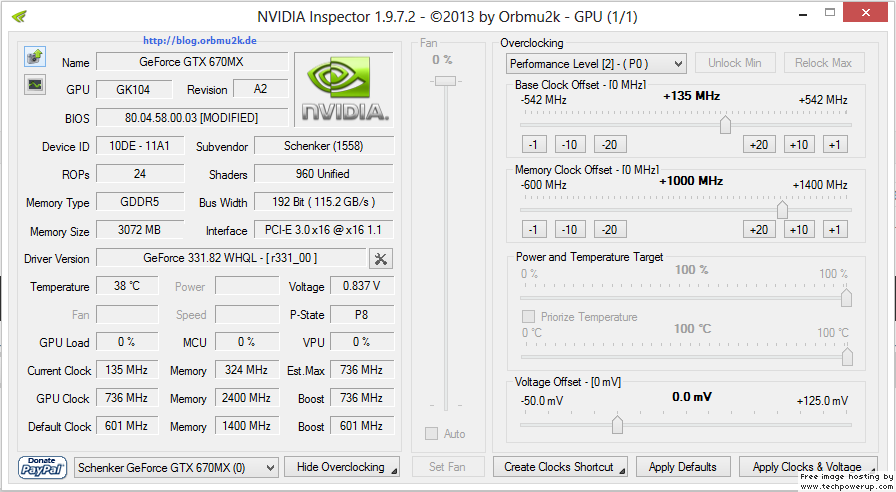The image size is (896, 492).
Task: Maximize the NVIDIA Inspector window
Action: pyautogui.click(x=830, y=13)
